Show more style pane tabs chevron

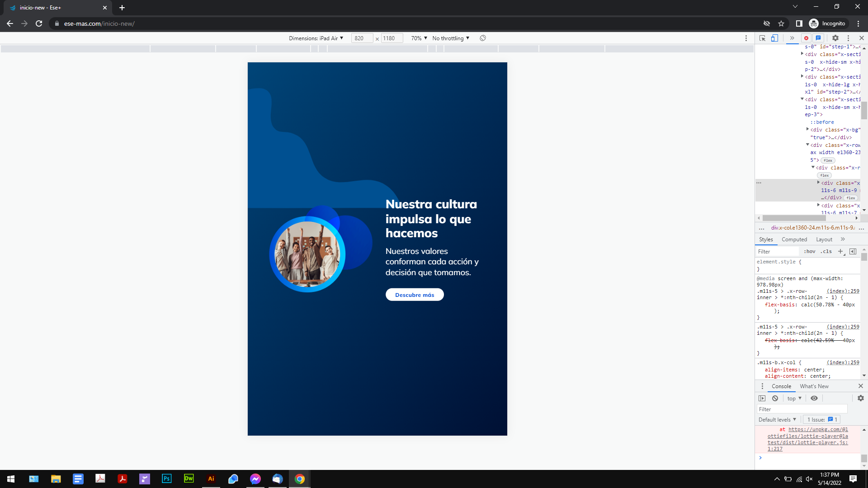(843, 239)
